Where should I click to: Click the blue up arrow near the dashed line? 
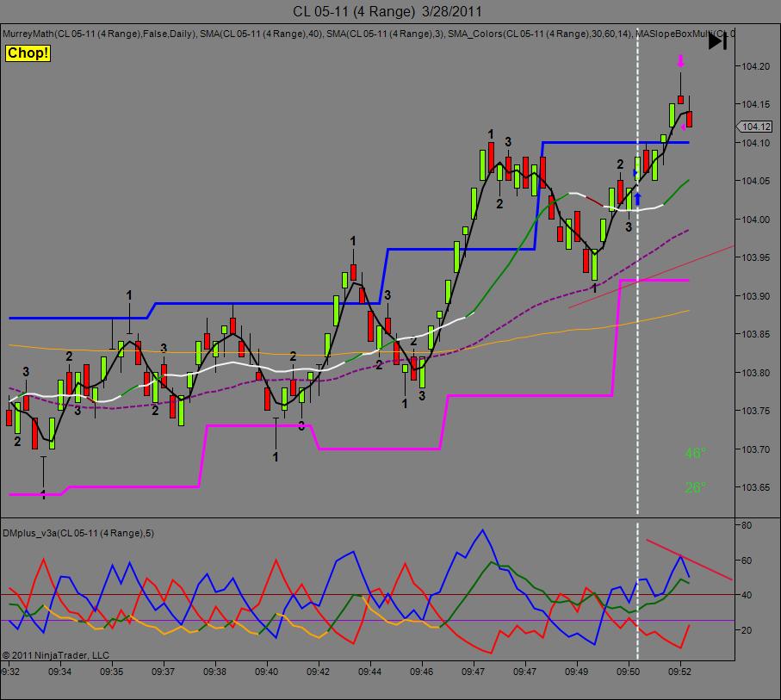coord(637,199)
